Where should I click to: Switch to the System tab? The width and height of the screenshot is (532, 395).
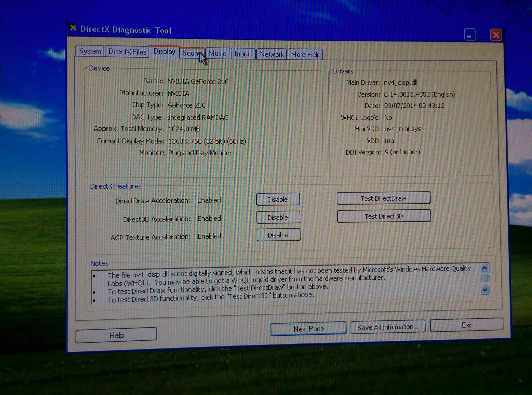[90, 51]
